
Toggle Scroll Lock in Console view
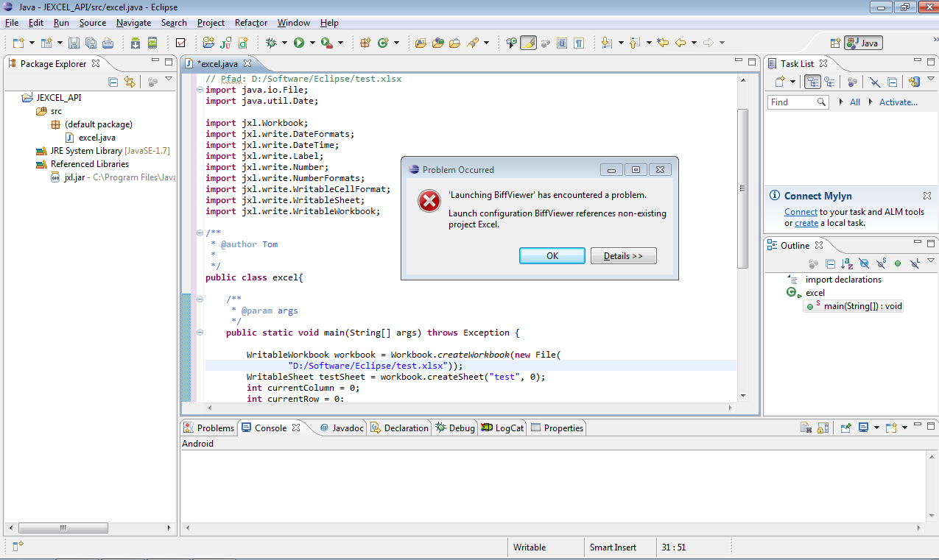coord(823,428)
